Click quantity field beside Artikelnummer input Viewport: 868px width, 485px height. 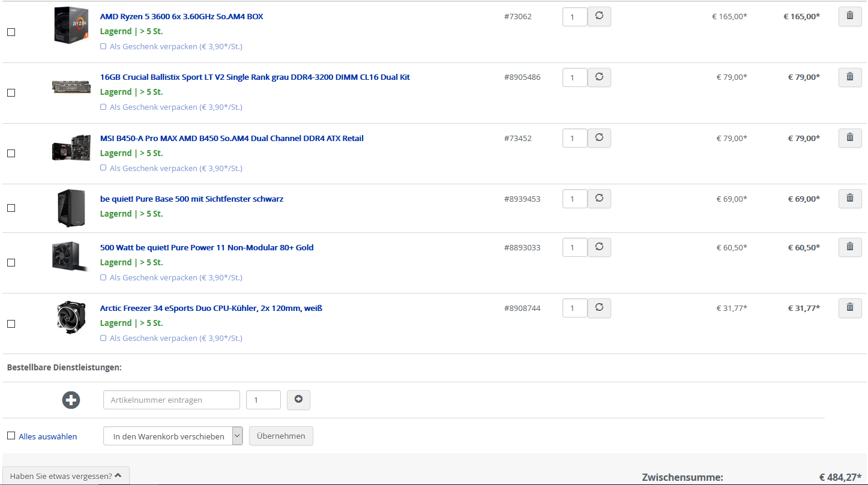click(264, 400)
